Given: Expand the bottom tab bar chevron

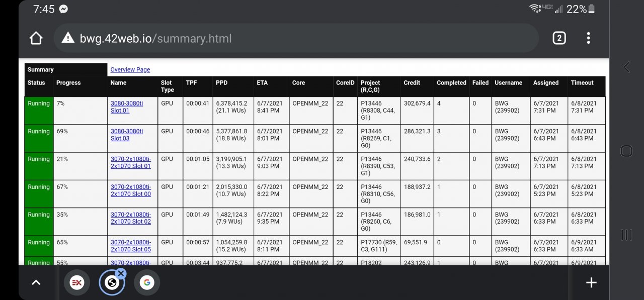Looking at the screenshot, I should click(x=36, y=283).
